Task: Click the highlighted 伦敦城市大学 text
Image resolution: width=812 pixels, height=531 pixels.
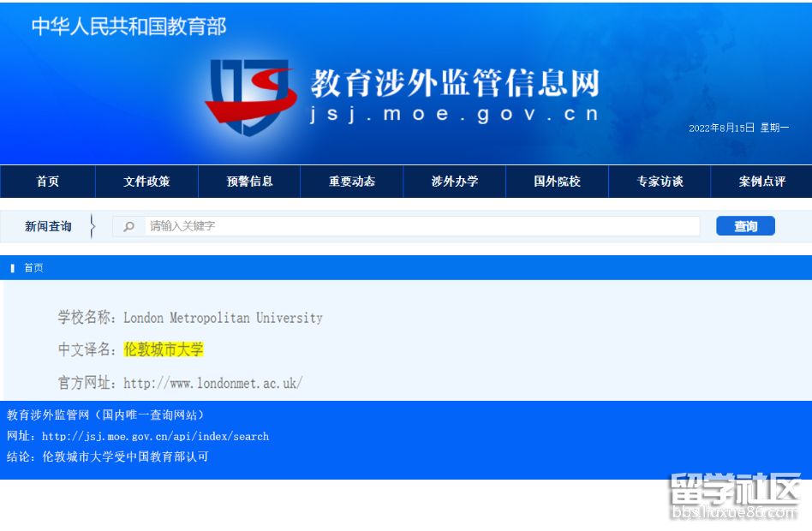Action: coord(164,349)
